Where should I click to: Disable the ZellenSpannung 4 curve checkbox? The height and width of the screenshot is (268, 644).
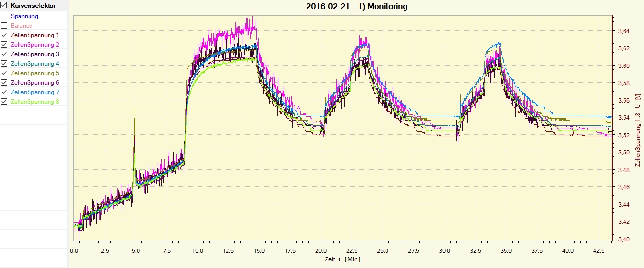[4, 64]
